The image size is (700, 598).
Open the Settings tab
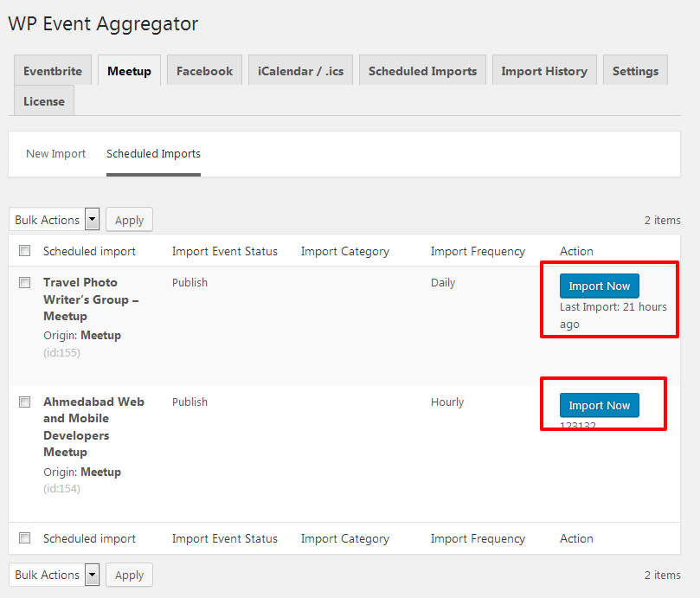(x=635, y=71)
